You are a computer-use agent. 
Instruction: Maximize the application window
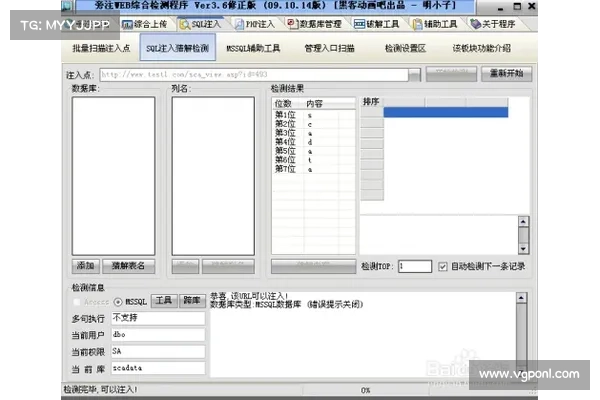point(517,6)
